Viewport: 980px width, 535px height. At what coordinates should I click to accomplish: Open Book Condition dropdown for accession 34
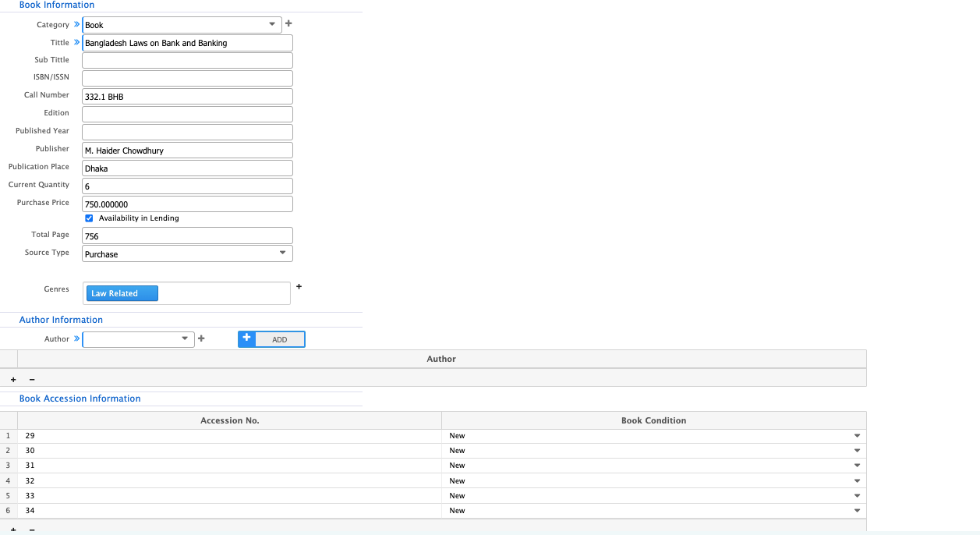[857, 511]
